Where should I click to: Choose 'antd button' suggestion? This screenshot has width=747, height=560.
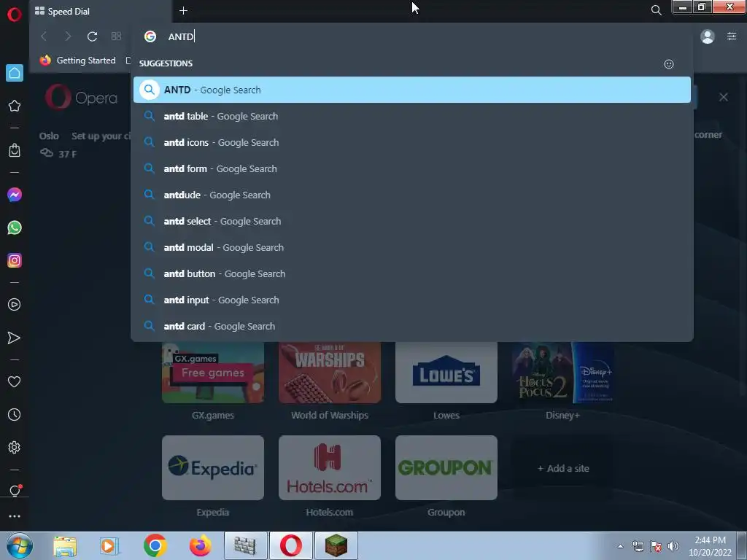click(x=412, y=273)
